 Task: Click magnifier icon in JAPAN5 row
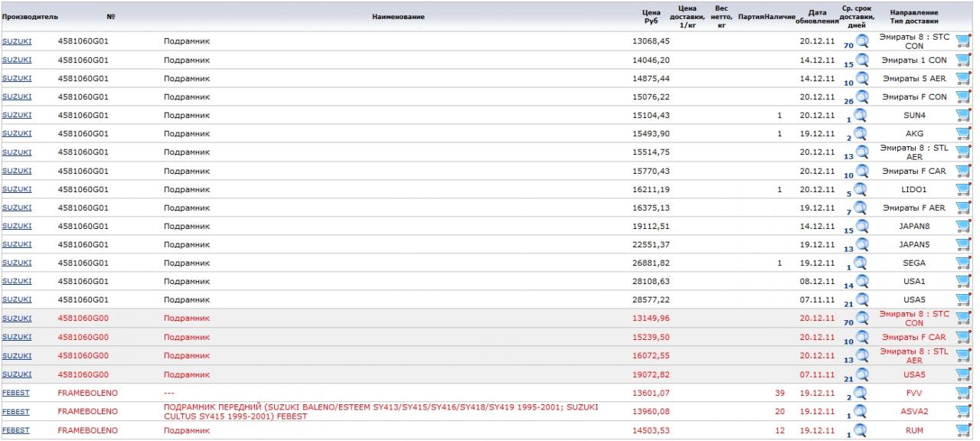coord(862,244)
